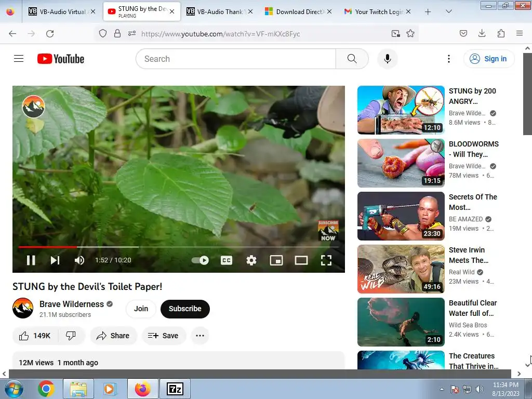Open site permissions icon in address bar
This screenshot has width=532, height=399.
132,33
